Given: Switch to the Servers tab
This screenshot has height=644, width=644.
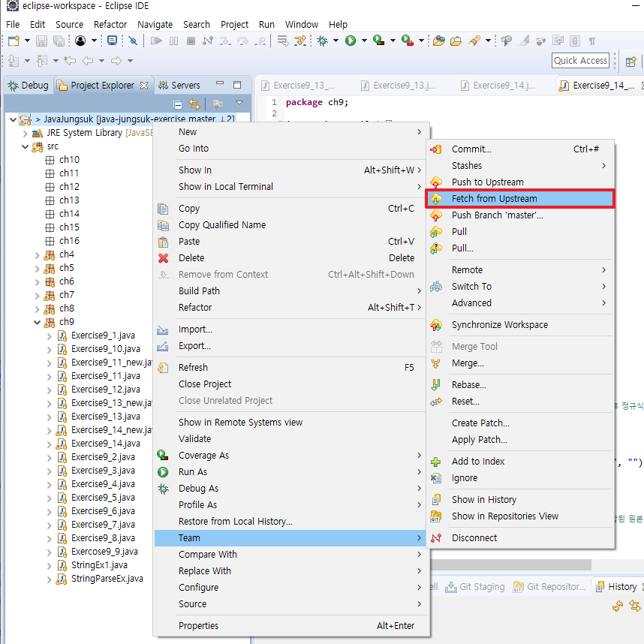Looking at the screenshot, I should [180, 86].
